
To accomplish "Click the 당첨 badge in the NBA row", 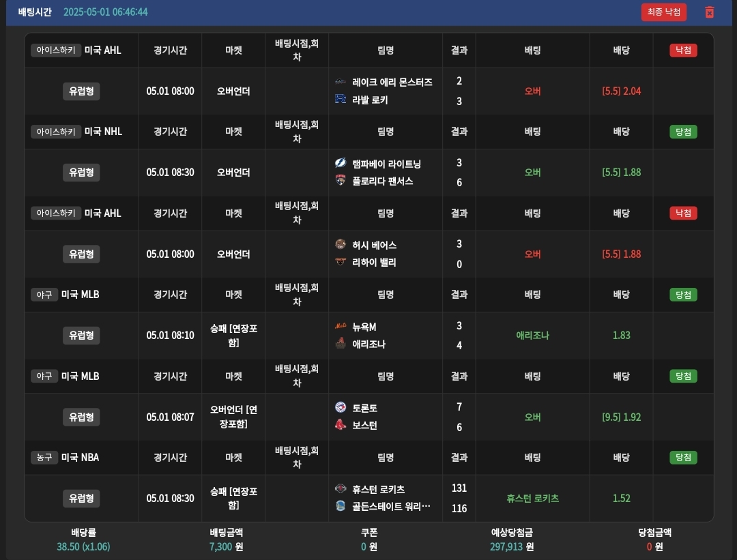I will [x=683, y=457].
